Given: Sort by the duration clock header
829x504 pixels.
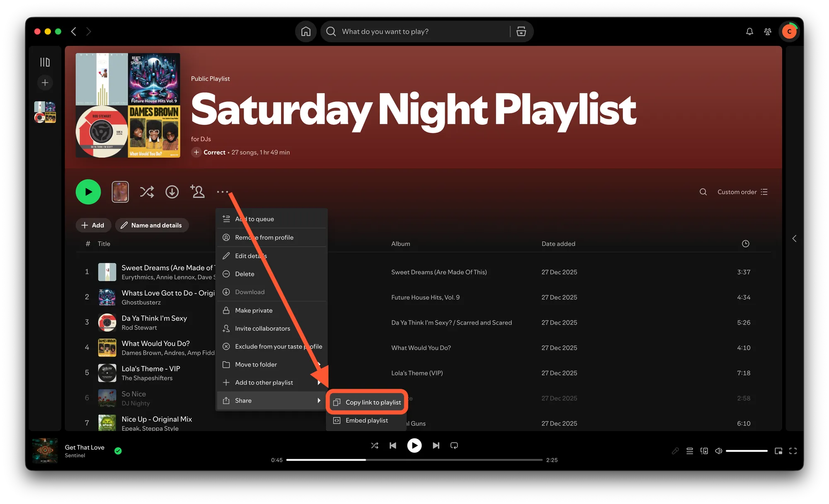Looking at the screenshot, I should [745, 244].
